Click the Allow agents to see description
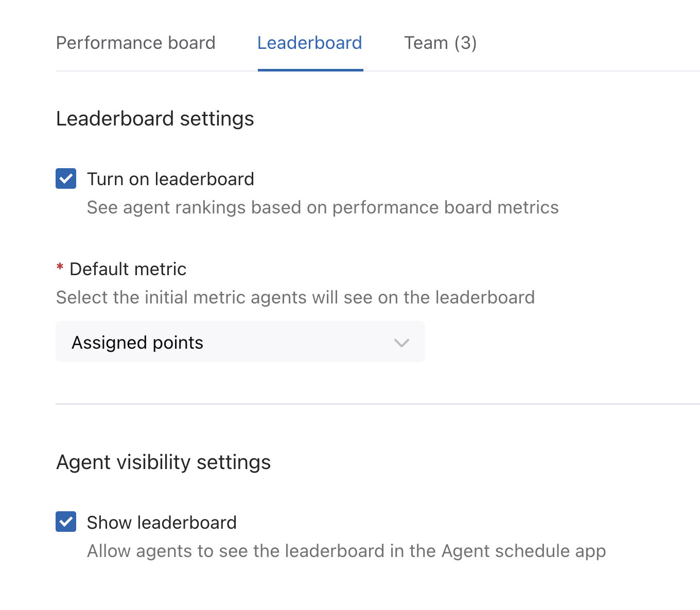This screenshot has height=610, width=700. click(x=346, y=551)
